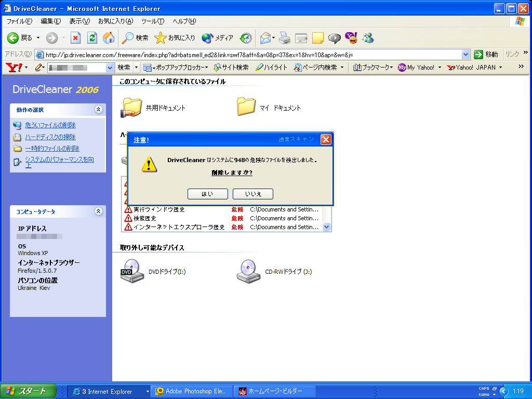Viewport: 532px width, 399px height.
Task: Click the マイ ドキュメント folder icon
Action: point(246,107)
